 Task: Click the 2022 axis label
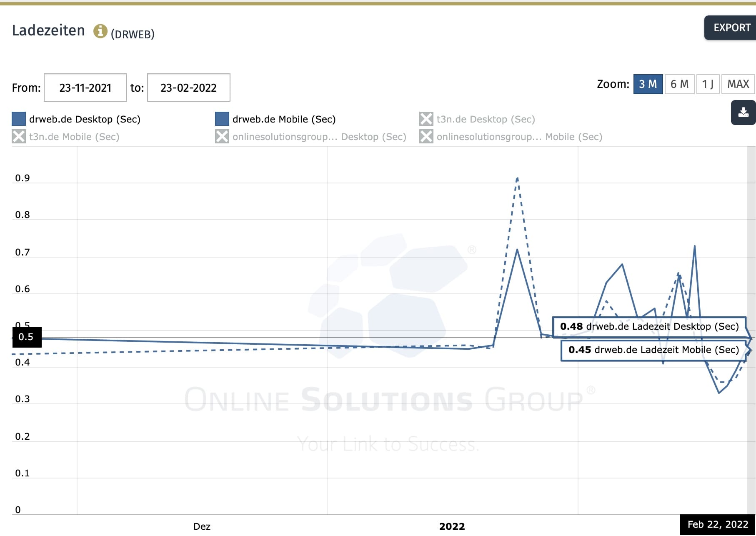(452, 526)
